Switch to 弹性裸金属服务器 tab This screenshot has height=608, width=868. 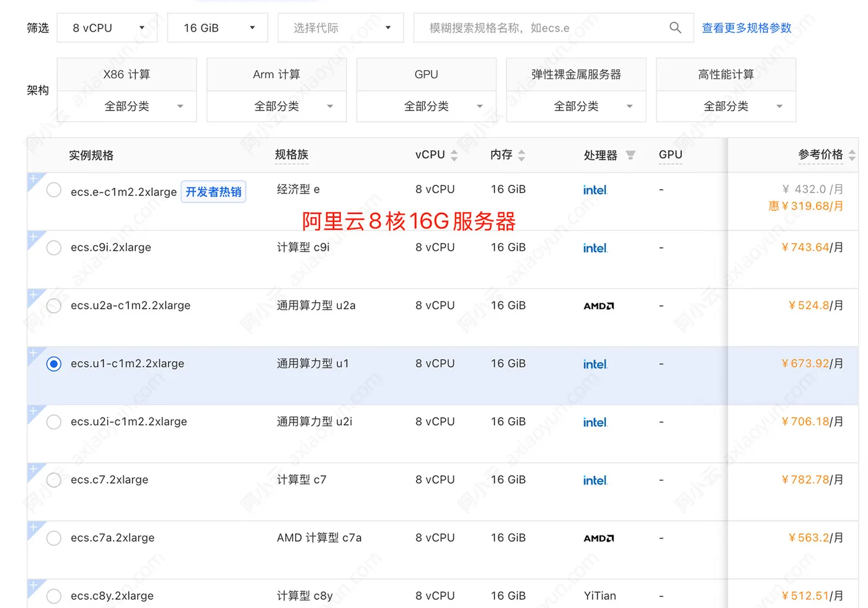click(x=577, y=74)
